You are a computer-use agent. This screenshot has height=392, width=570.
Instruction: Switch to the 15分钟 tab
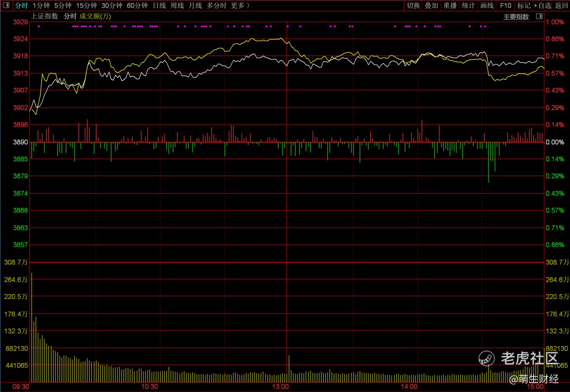coord(86,6)
